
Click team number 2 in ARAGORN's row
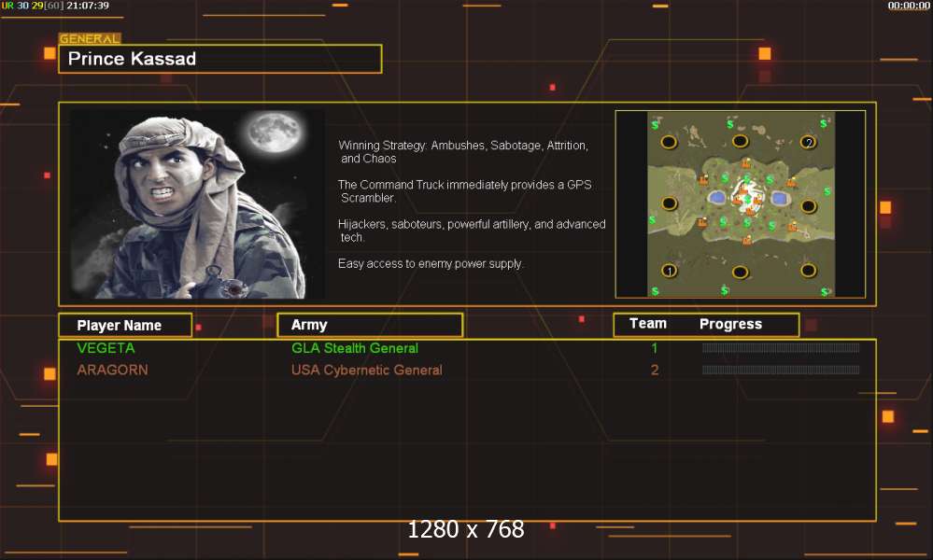point(655,370)
